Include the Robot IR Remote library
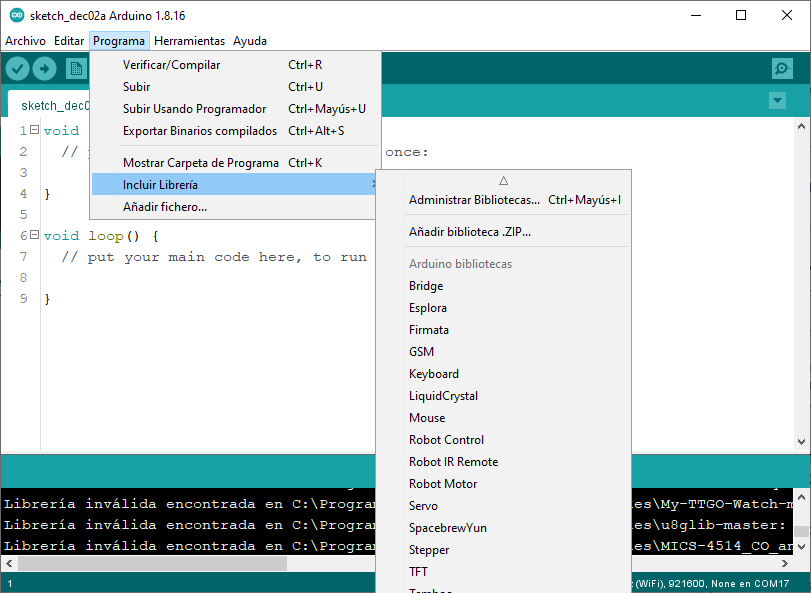This screenshot has height=593, width=811. [504, 462]
